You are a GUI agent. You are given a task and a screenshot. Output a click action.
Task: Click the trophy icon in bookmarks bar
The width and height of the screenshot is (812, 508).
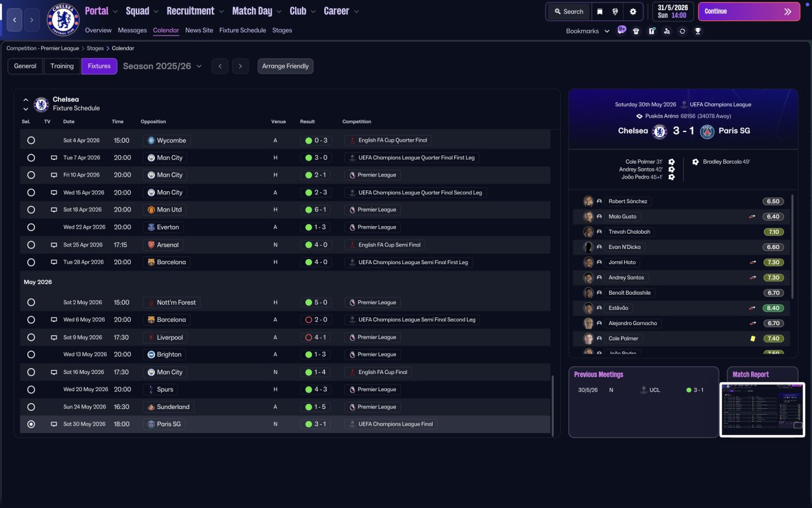pos(698,31)
